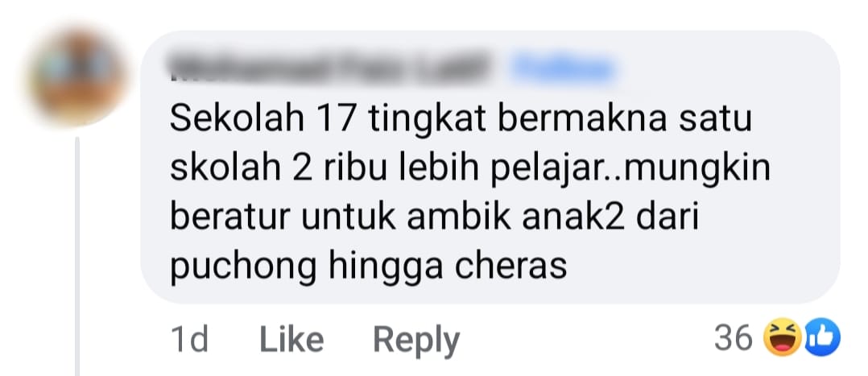Click the text line 'Sekolah 17 tingkat bermakna satu'
The height and width of the screenshot is (376, 868).
(461, 120)
